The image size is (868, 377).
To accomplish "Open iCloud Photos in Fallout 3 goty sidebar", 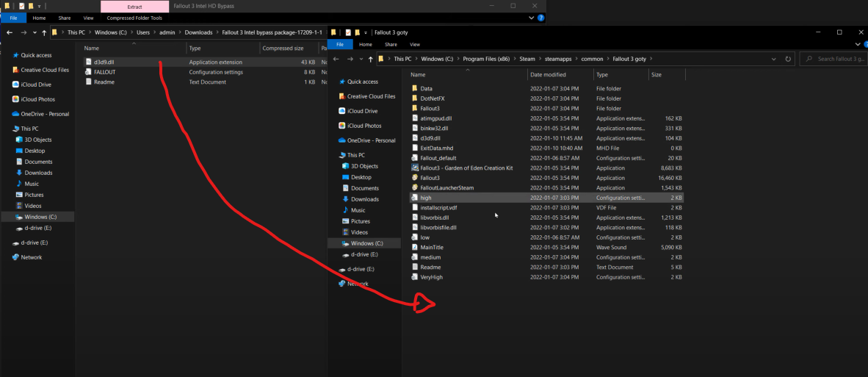I will pyautogui.click(x=364, y=126).
